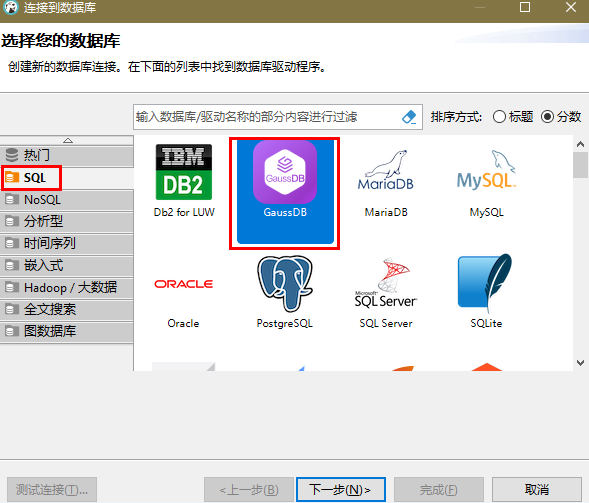Screen dimensions: 589x503
Task: Open the 嵌入式 category
Action: pyautogui.click(x=66, y=266)
